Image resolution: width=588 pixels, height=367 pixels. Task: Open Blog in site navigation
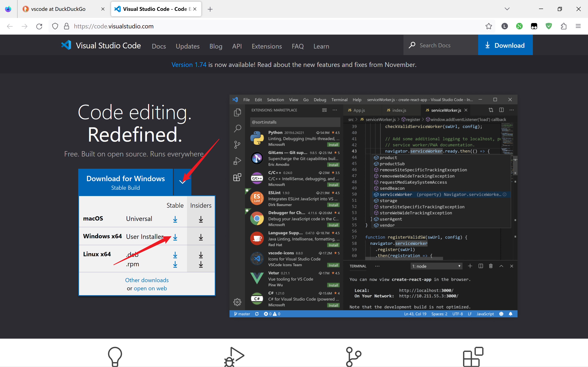216,46
